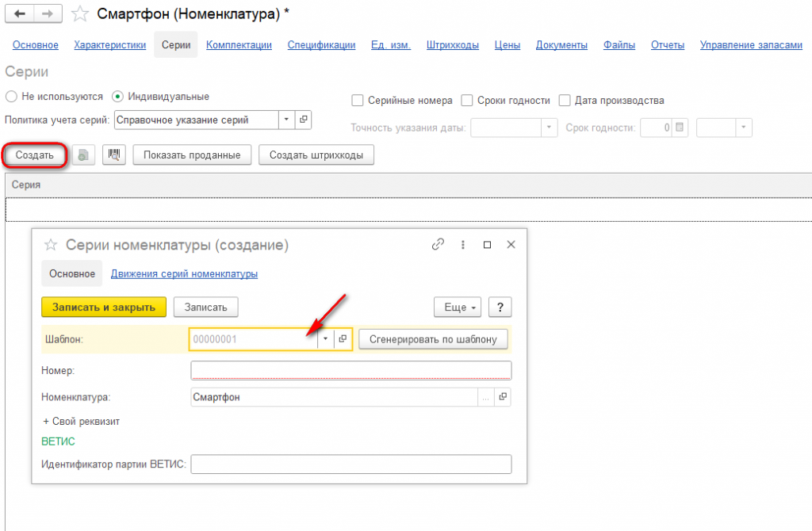Enable the Серийные номера checkbox
Screen dimensions: 812x531
pyautogui.click(x=358, y=101)
